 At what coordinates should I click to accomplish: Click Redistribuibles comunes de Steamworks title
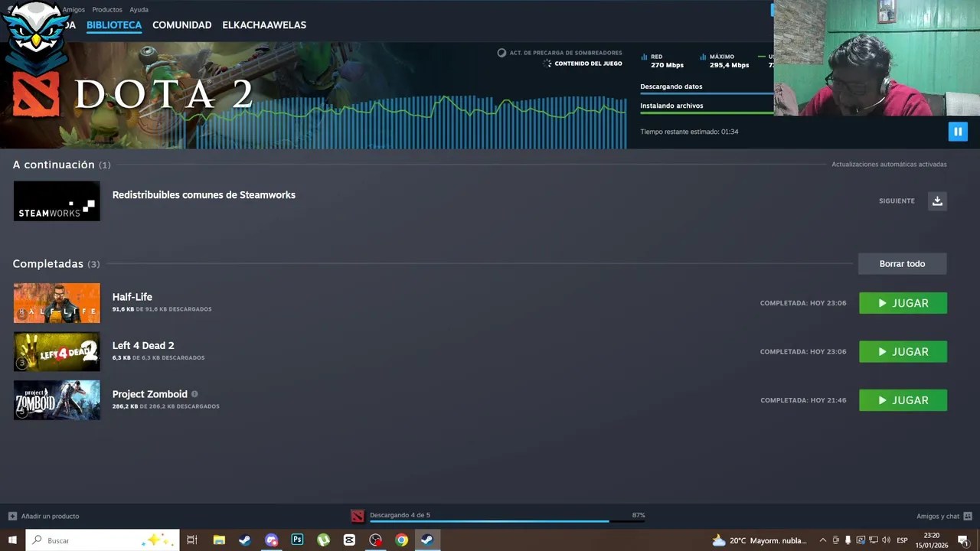tap(204, 195)
